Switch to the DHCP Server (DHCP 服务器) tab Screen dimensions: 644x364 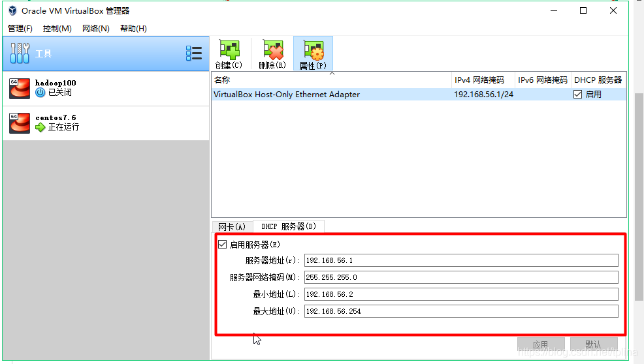pos(289,226)
